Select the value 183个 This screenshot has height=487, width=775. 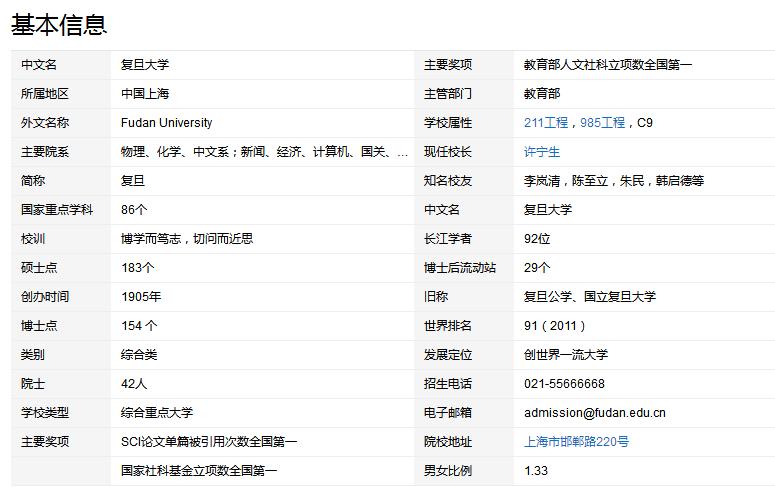coord(137,267)
